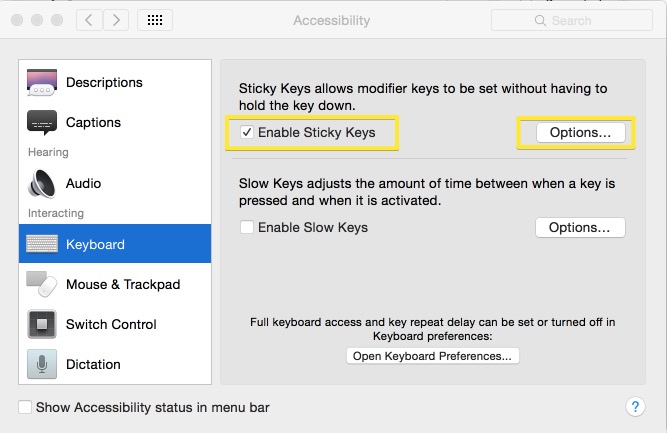Screen dimensions: 667x433
Task: Select the Descriptions sidebar icon
Action: [x=42, y=83]
